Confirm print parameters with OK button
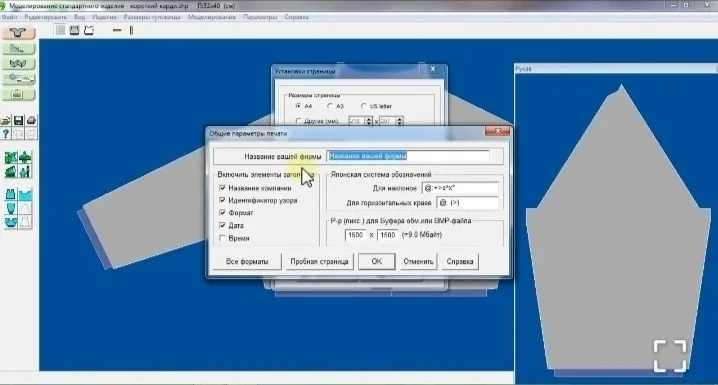Image resolution: width=718 pixels, height=385 pixels. coord(376,261)
